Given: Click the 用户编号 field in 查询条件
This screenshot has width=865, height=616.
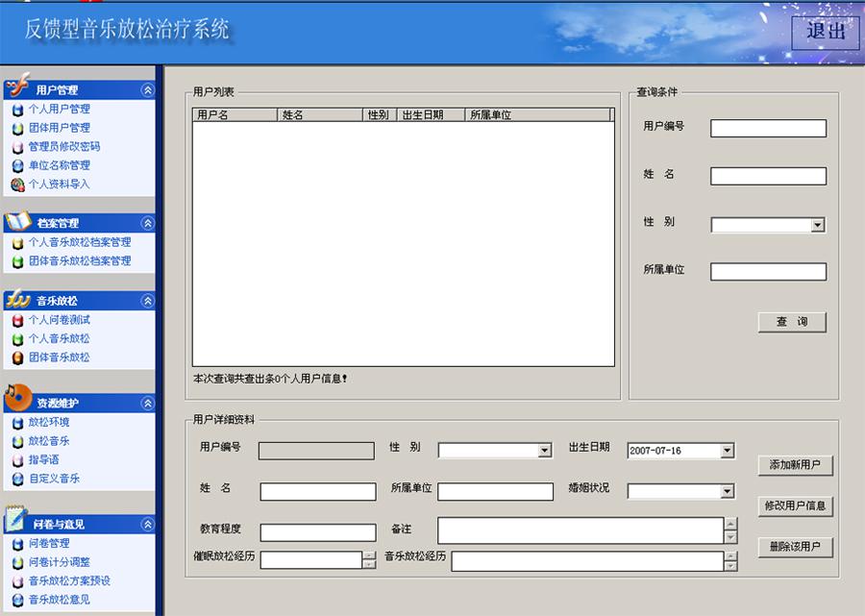Looking at the screenshot, I should [768, 129].
